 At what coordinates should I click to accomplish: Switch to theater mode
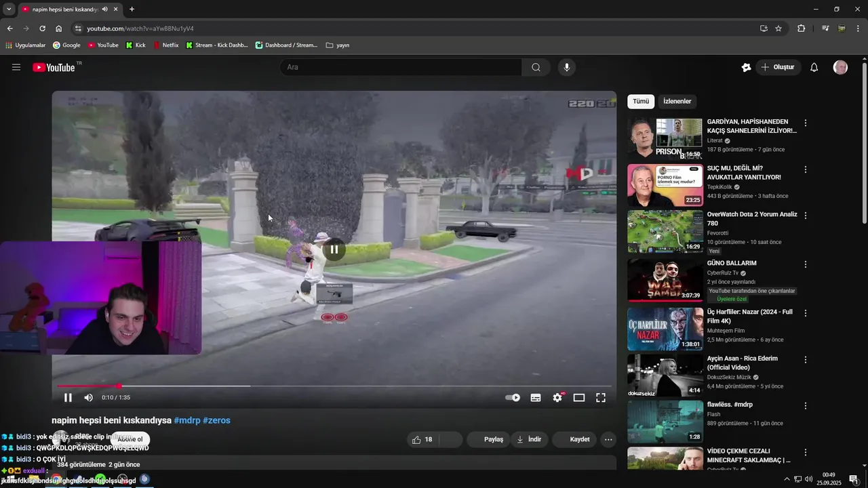[x=579, y=398]
